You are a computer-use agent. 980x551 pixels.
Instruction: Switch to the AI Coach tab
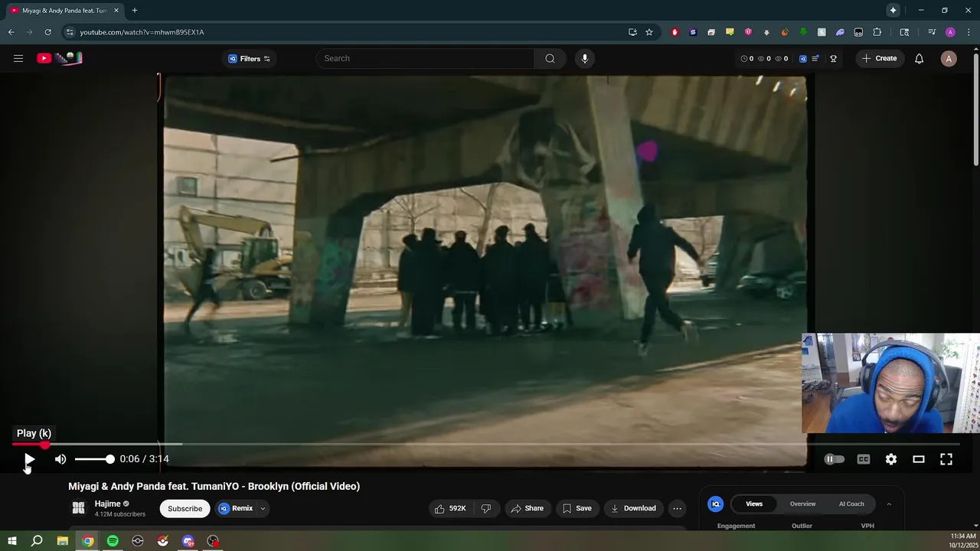pos(851,504)
